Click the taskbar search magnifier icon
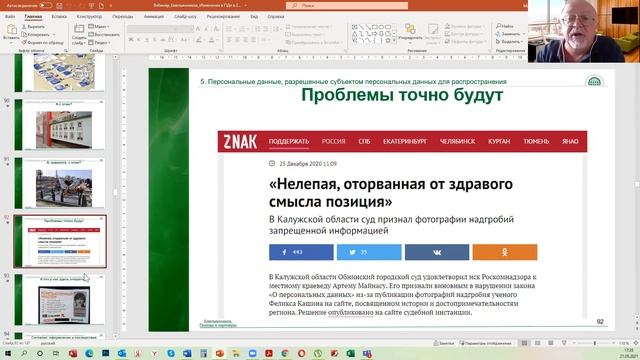Image resolution: width=640 pixels, height=360 pixels. click(24, 353)
